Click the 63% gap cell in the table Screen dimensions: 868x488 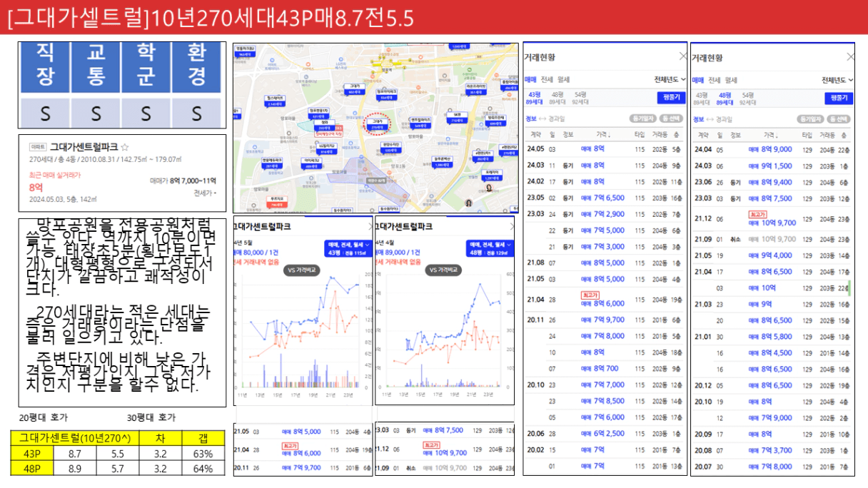[x=203, y=452]
